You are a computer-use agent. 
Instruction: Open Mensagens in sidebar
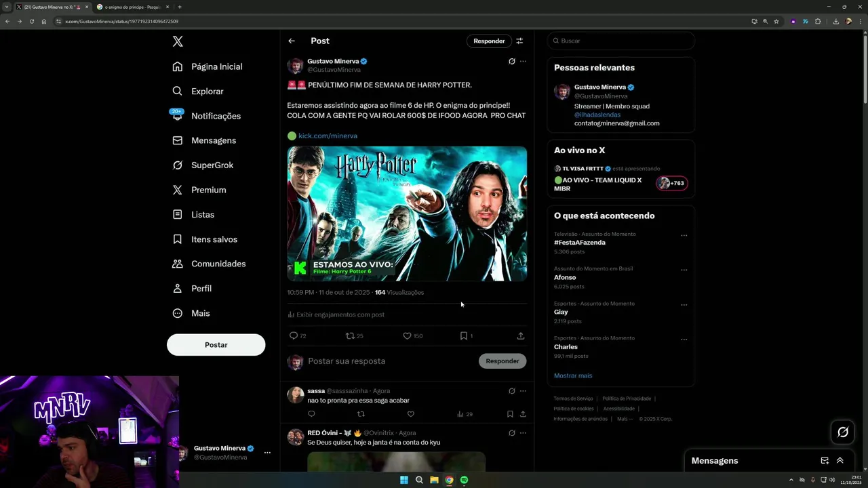204,140
